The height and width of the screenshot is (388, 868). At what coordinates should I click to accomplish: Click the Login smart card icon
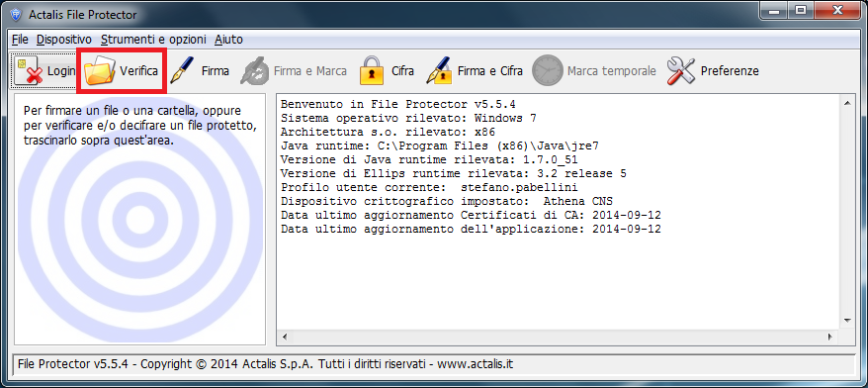click(x=30, y=71)
